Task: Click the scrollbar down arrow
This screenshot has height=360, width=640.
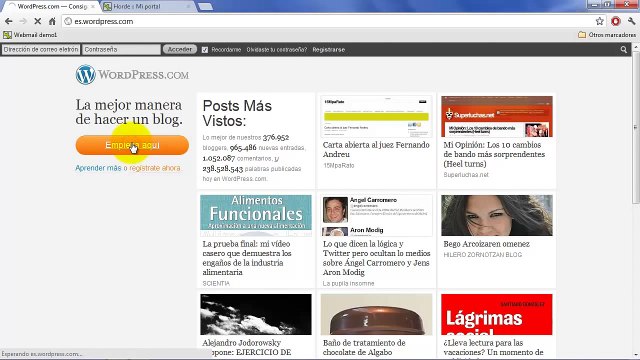Action: (x=636, y=356)
